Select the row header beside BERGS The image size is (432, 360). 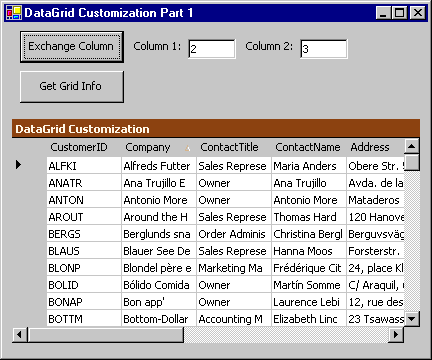(x=29, y=234)
